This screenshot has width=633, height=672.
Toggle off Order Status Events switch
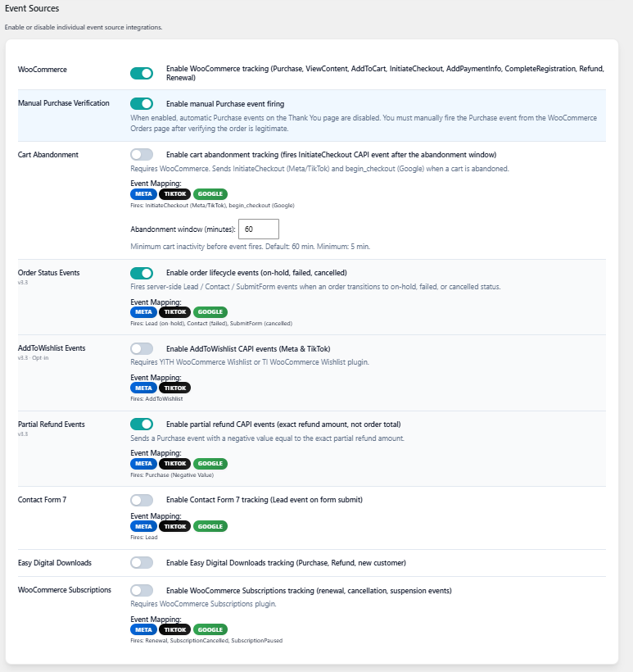click(x=142, y=273)
